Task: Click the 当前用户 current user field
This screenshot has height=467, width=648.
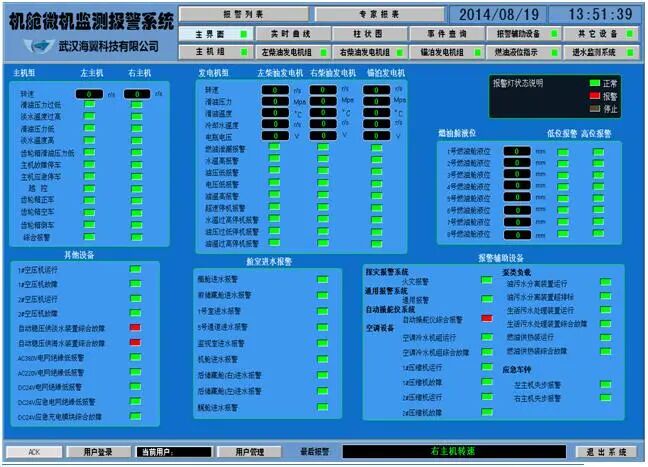Action: tap(174, 452)
